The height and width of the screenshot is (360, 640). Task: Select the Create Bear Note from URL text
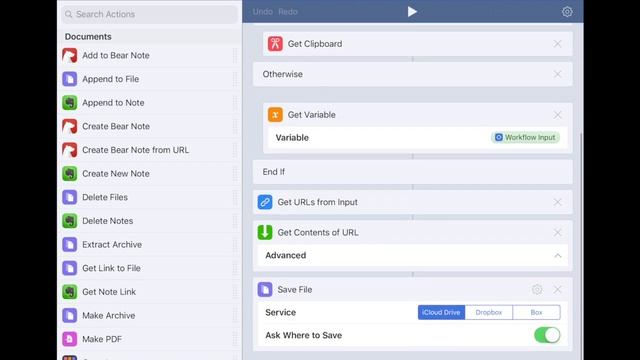[136, 150]
